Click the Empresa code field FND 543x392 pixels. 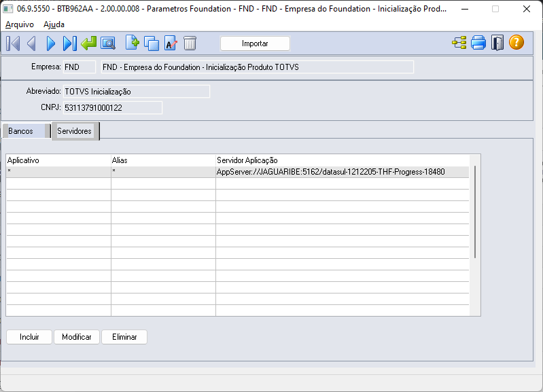(x=80, y=67)
